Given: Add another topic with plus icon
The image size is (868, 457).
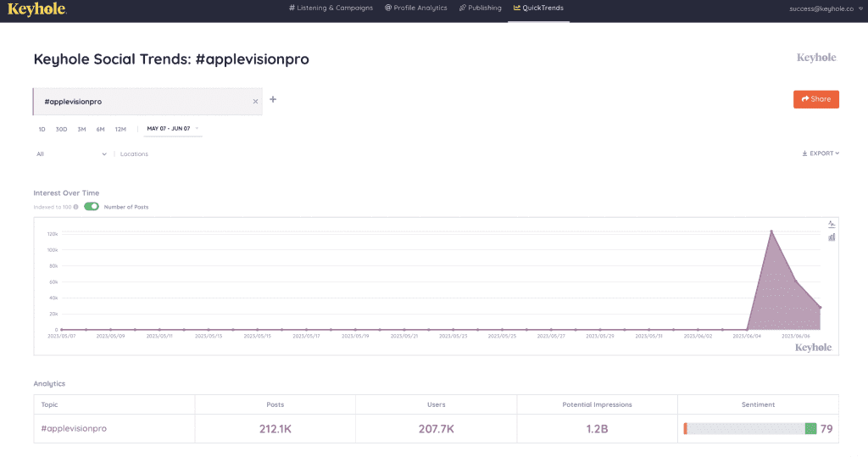Looking at the screenshot, I should tap(273, 100).
